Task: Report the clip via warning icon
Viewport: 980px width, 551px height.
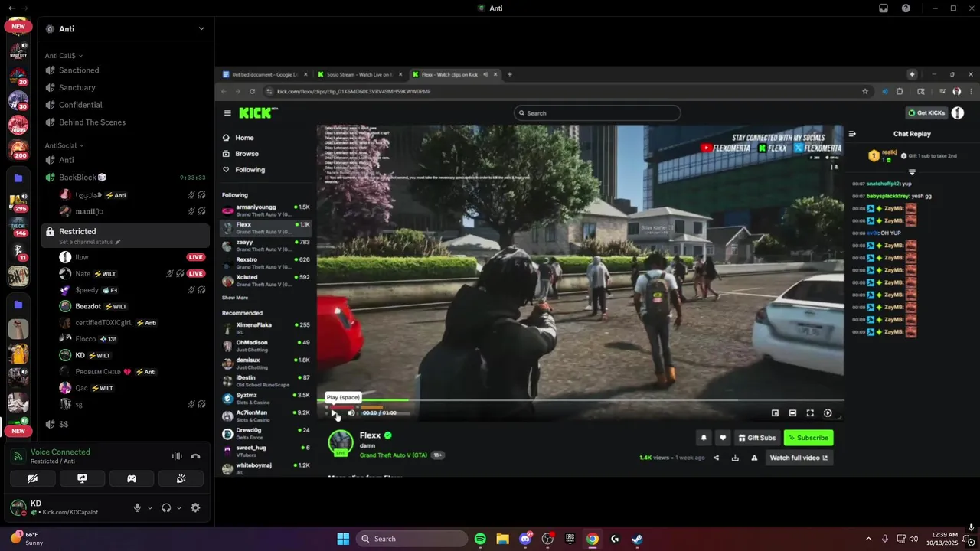Action: pos(754,458)
